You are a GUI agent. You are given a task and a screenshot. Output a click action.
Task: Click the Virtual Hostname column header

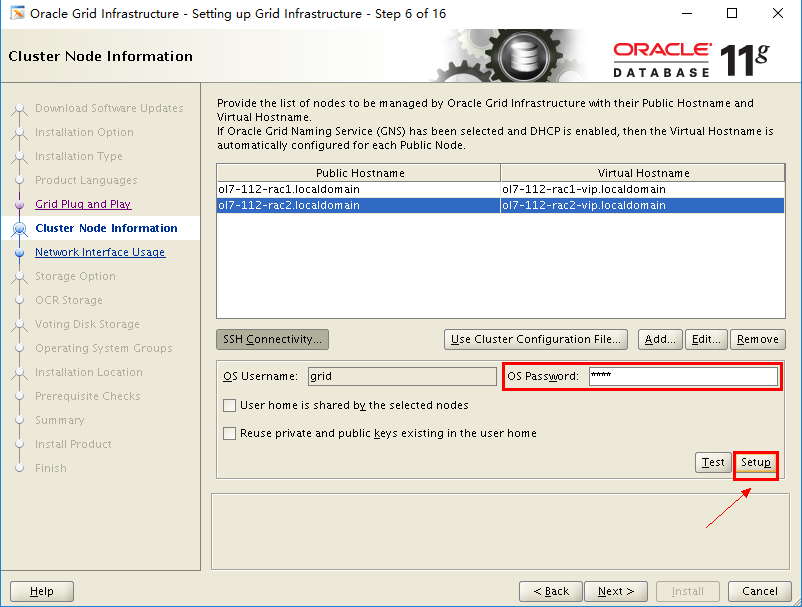(x=643, y=173)
